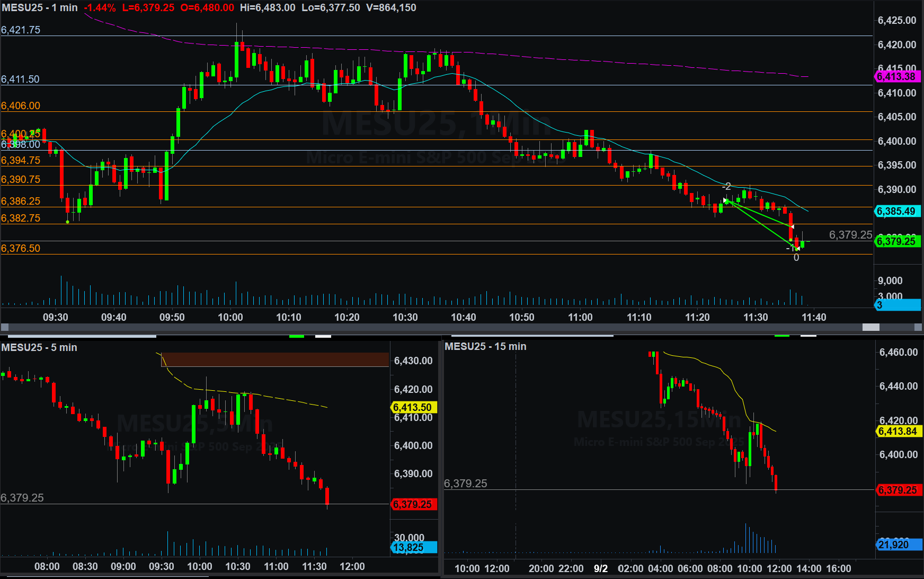This screenshot has width=924, height=579.
Task: Click the magenta 6,413.38 price tag
Action: [896, 77]
